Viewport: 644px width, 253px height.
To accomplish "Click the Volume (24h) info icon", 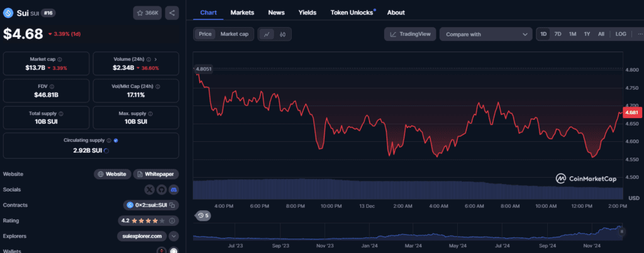I will pyautogui.click(x=148, y=60).
